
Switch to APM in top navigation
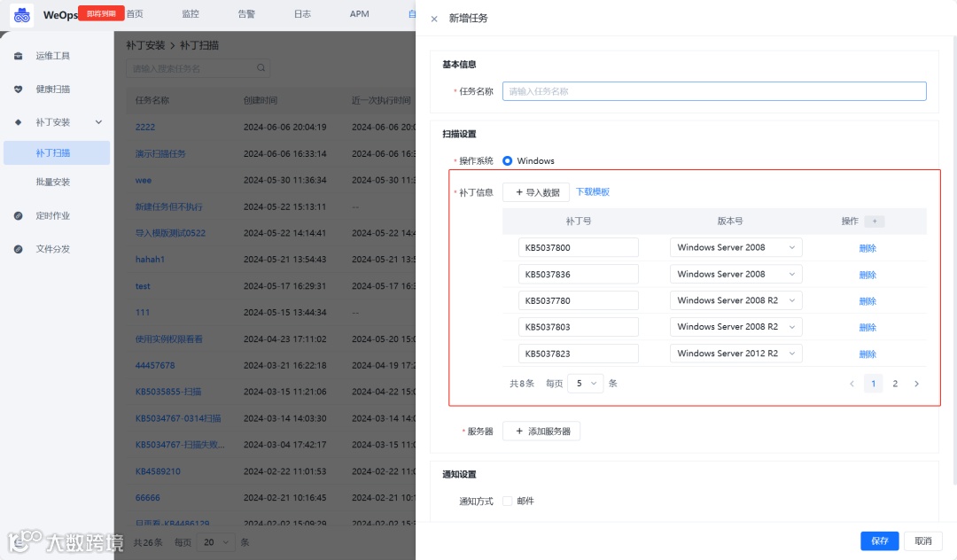coord(360,13)
